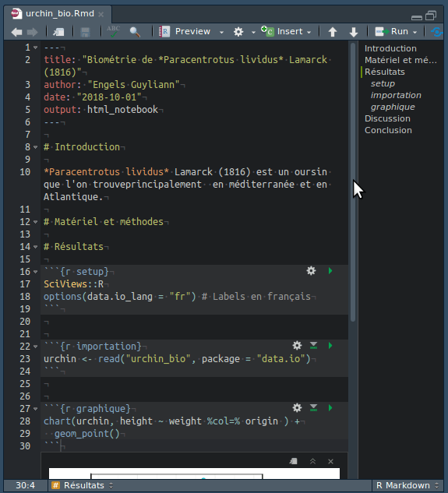Click line number 23 in gutter
The image size is (448, 493).
pos(25,359)
